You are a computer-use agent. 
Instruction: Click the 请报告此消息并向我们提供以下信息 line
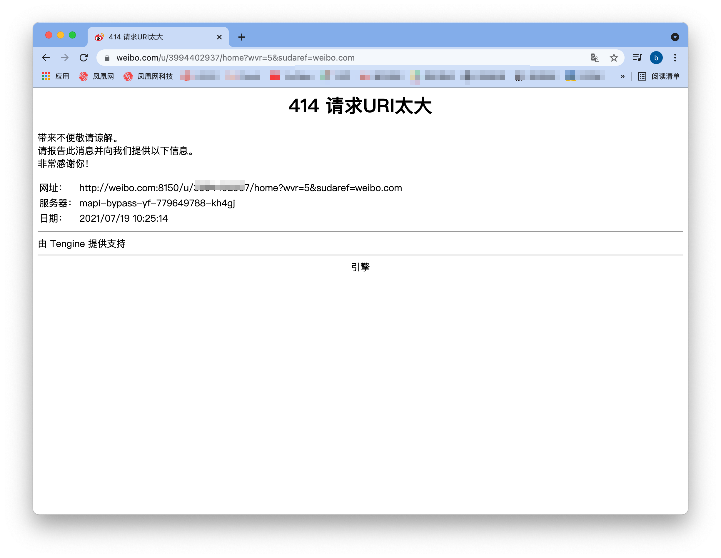115,151
